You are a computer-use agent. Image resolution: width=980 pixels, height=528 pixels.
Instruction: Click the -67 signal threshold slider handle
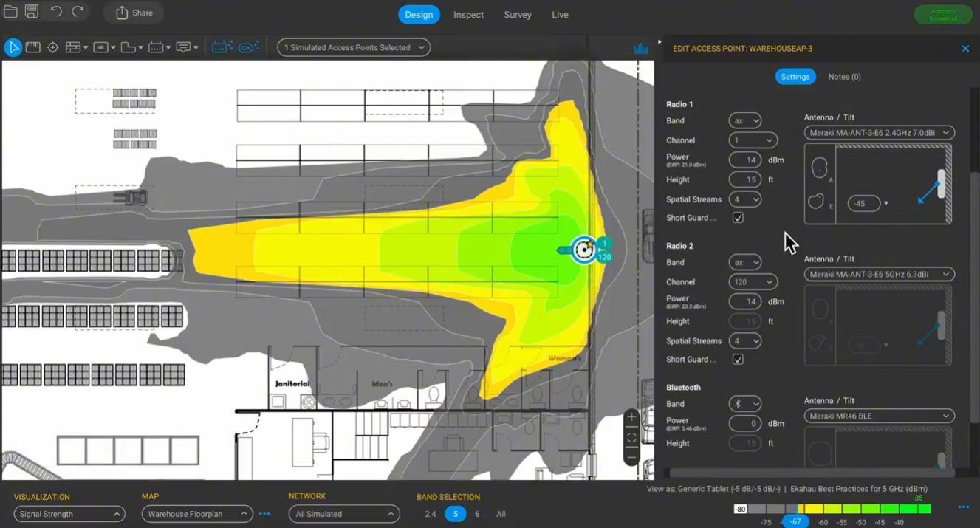(795, 521)
